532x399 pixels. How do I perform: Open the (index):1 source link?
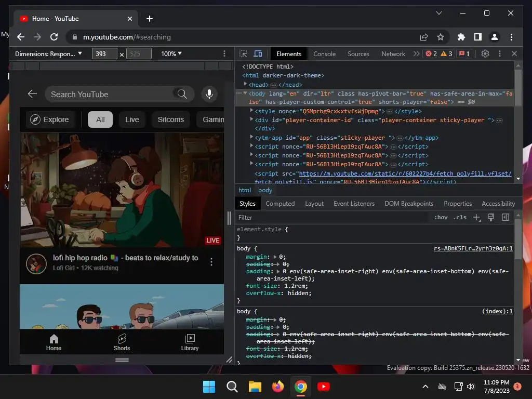coord(497,312)
